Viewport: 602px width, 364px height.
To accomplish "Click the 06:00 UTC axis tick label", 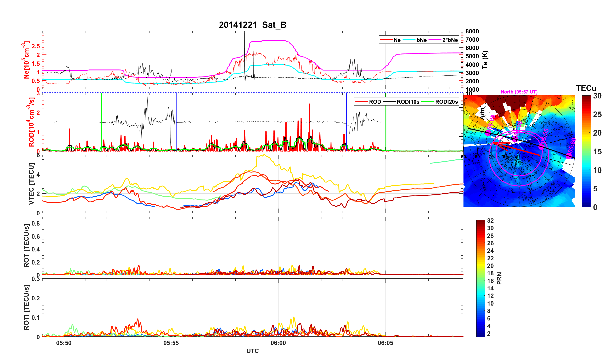I will click(278, 343).
